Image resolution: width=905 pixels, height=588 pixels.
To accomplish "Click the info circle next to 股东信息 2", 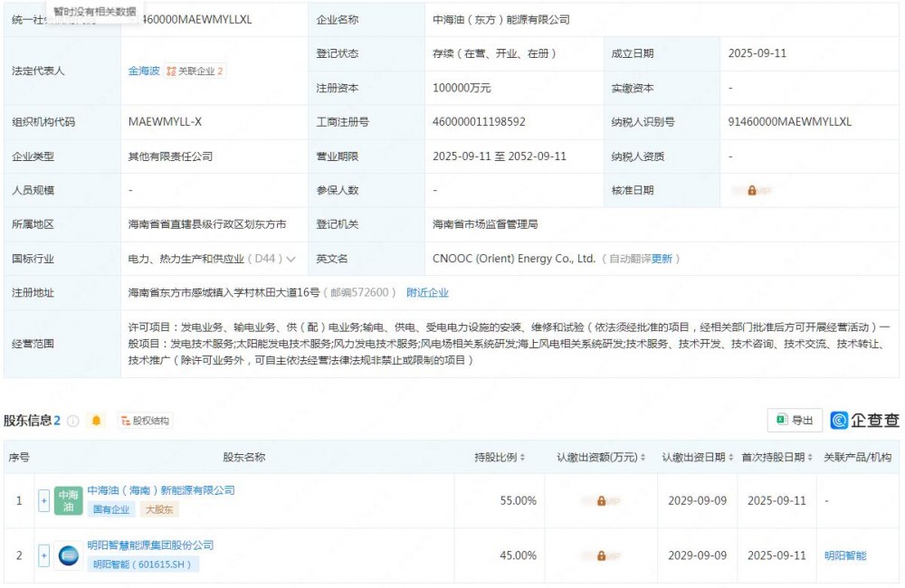I will [x=71, y=419].
